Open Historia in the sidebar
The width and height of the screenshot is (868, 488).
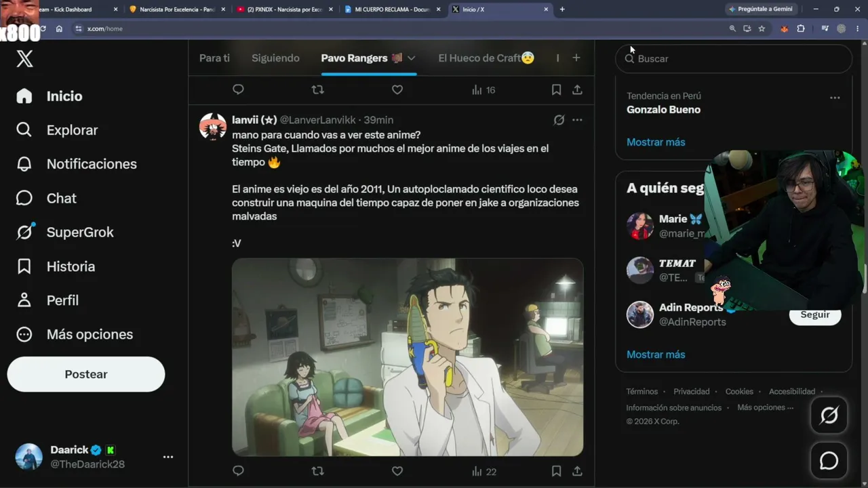pyautogui.click(x=56, y=266)
